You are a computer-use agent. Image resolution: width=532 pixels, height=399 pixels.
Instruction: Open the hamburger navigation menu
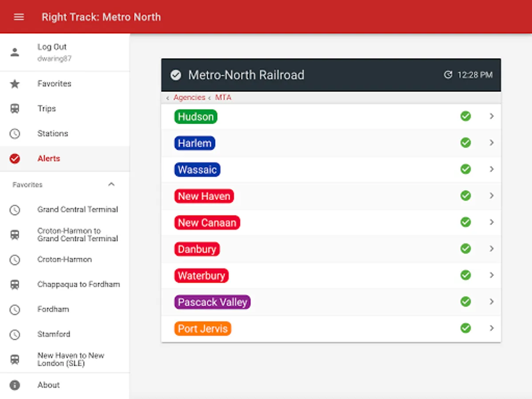pyautogui.click(x=19, y=17)
